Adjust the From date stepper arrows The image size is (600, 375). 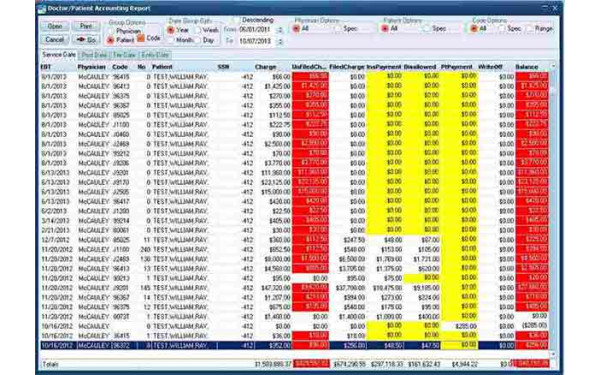[x=280, y=30]
